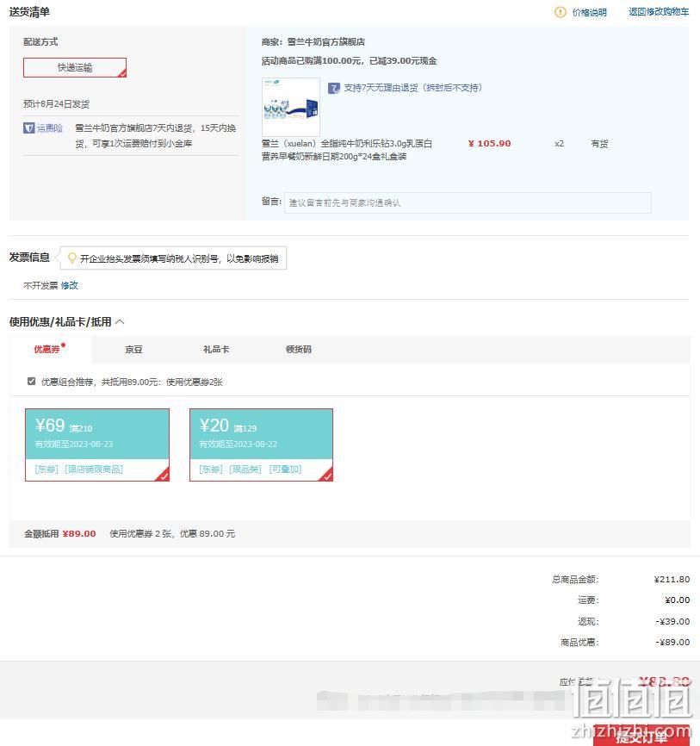The image size is (700, 746).
Task: Open the 价格说明 link
Action: (589, 12)
